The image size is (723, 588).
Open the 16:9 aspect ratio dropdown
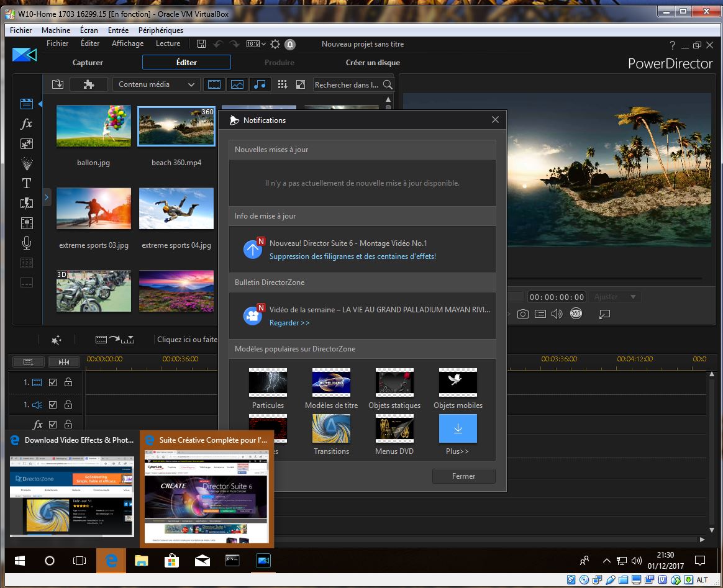pos(255,44)
